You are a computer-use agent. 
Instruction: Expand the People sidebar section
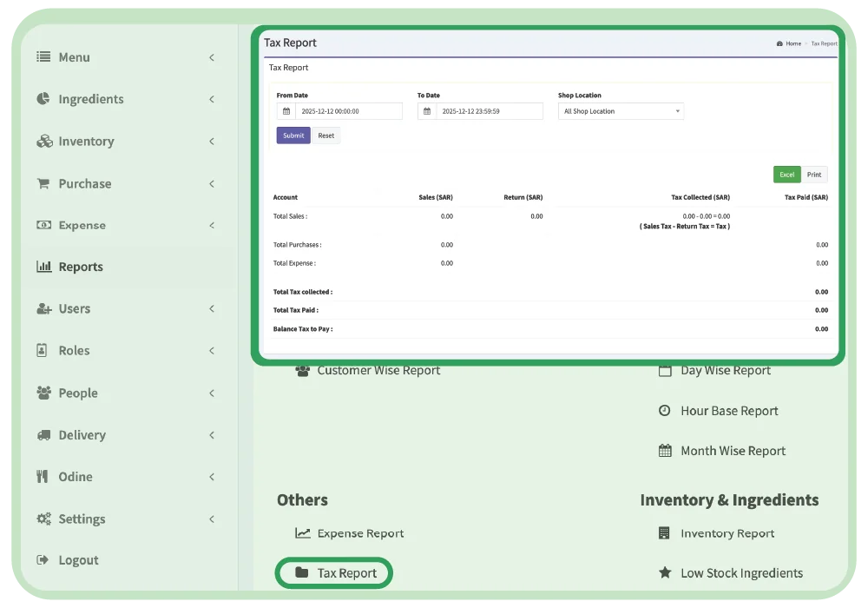pos(211,393)
